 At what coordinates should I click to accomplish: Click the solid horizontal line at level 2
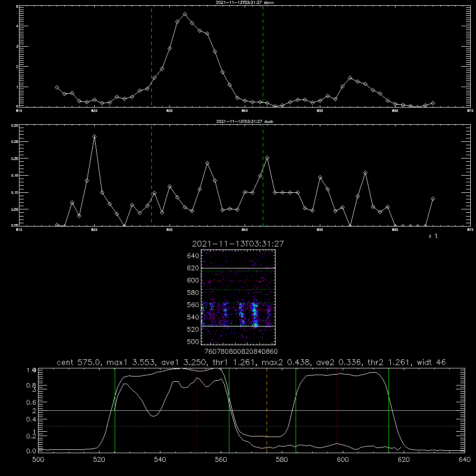point(251,410)
